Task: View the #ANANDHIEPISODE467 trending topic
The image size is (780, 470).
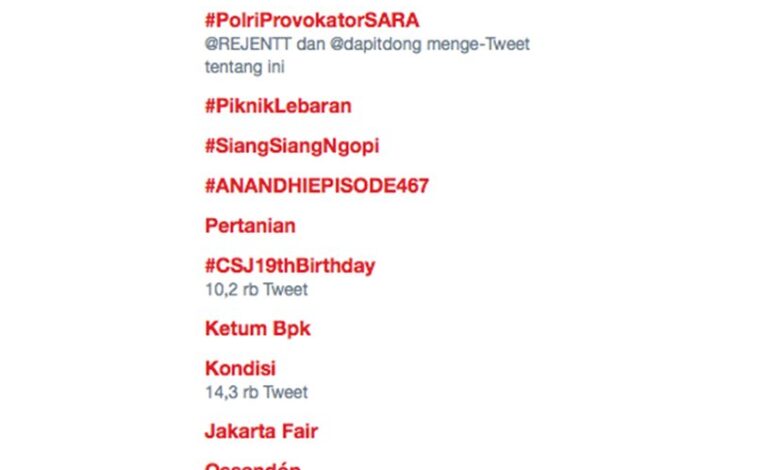Action: click(x=317, y=186)
